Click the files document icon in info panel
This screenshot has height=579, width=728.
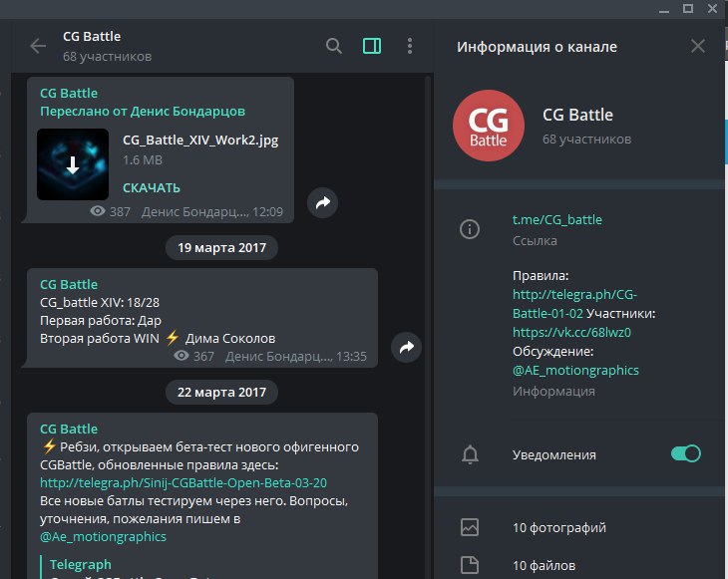click(x=470, y=565)
